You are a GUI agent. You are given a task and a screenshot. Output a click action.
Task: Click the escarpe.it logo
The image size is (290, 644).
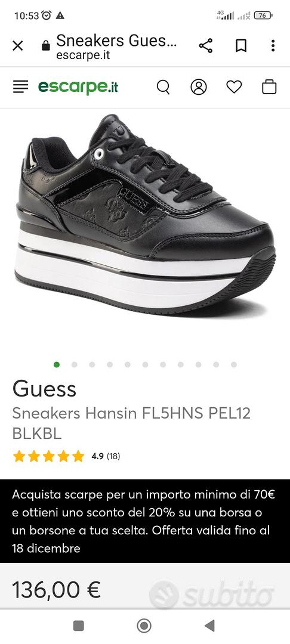78,86
